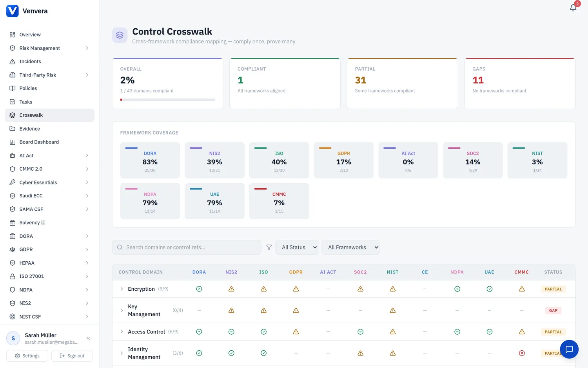Click the Sign out button
This screenshot has height=368, width=588.
72,356
